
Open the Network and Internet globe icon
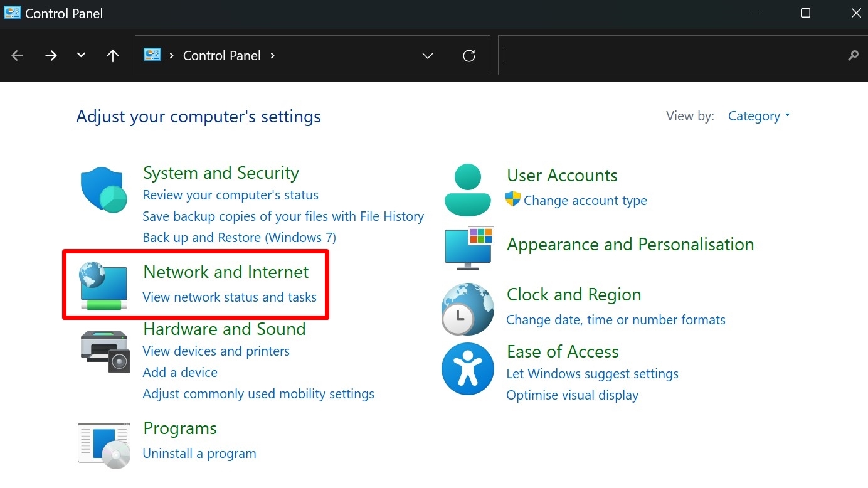[104, 287]
